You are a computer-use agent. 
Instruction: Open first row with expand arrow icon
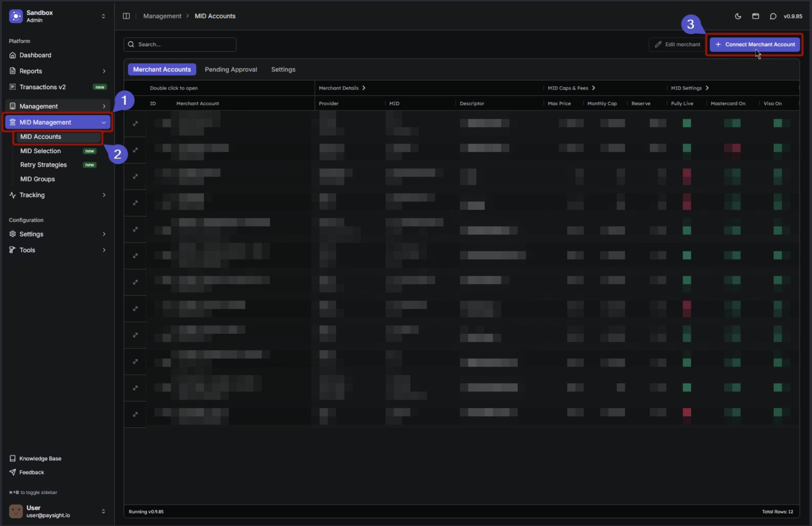(135, 123)
